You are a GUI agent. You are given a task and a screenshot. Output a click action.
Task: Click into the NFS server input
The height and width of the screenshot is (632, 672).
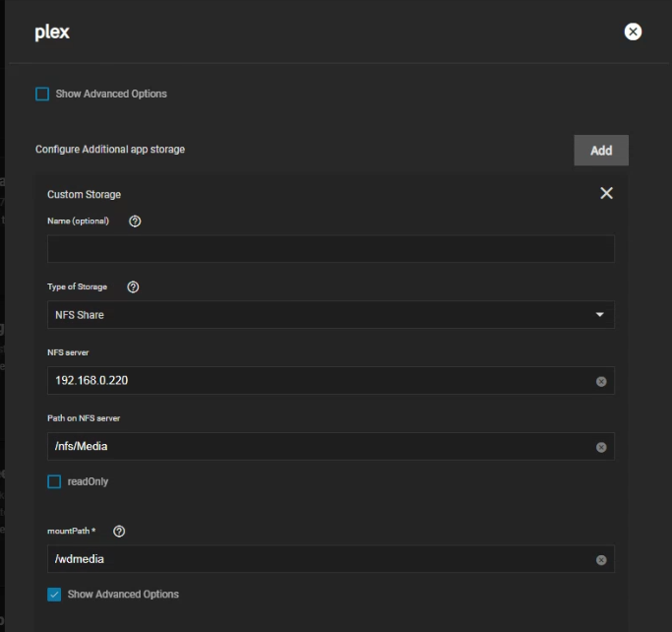click(x=315, y=381)
